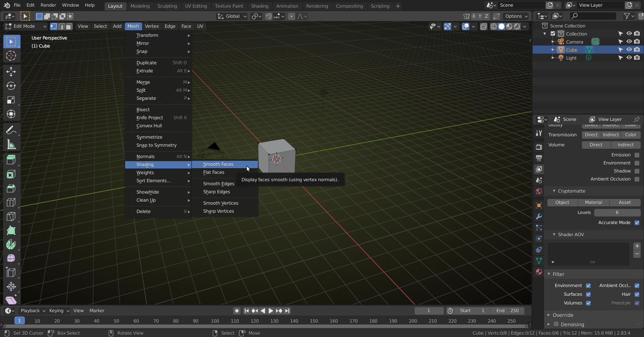This screenshot has width=644, height=337.
Task: Hide the Cube in the outliner
Action: (x=629, y=50)
